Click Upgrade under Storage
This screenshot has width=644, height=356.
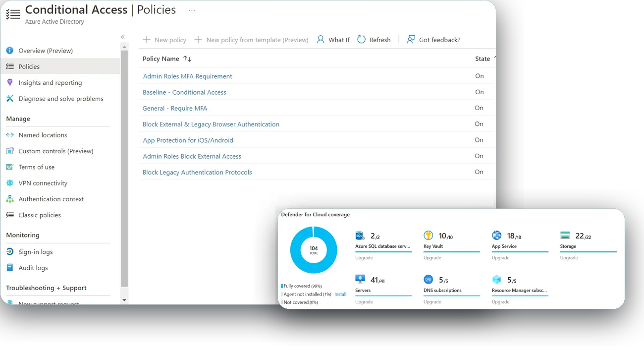coord(569,258)
